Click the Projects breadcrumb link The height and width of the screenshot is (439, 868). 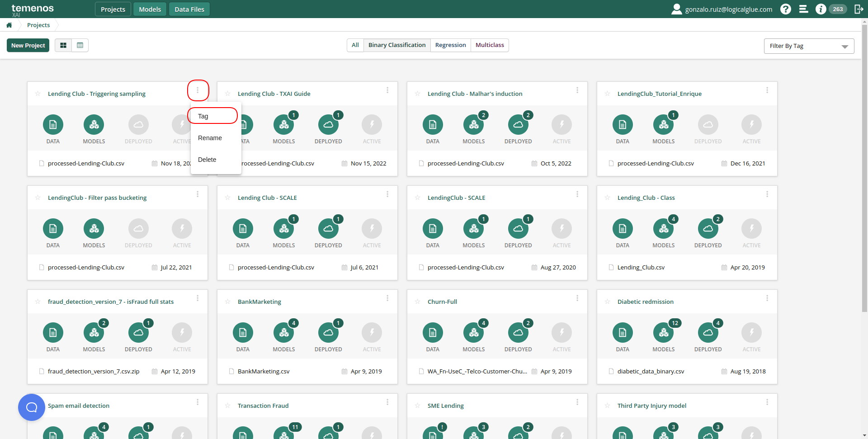coord(38,25)
